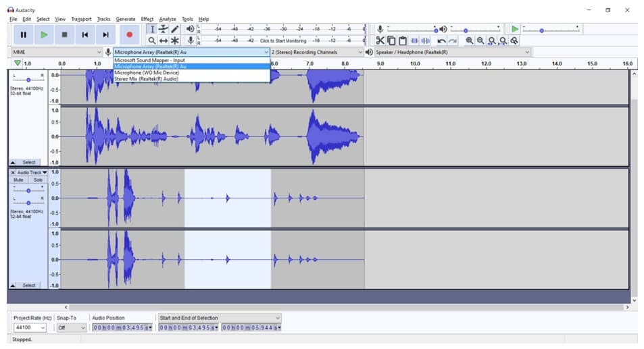The image size is (644, 349).
Task: Select the Time Shift tool
Action: [x=164, y=41]
